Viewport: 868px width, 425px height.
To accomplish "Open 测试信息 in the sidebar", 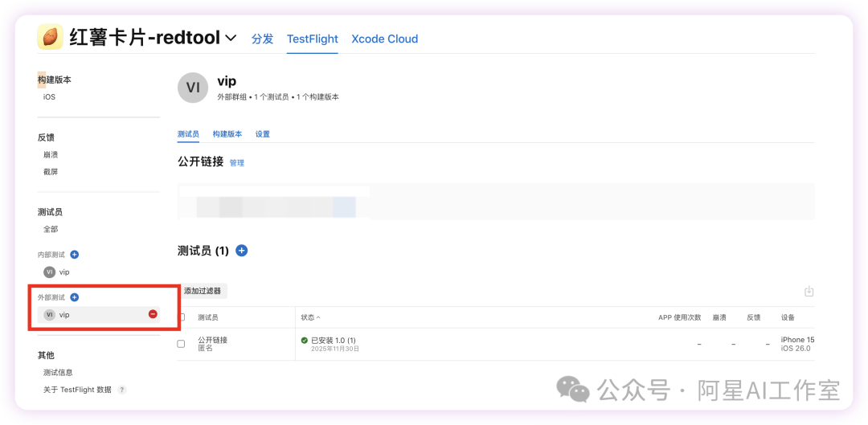I will coord(58,373).
